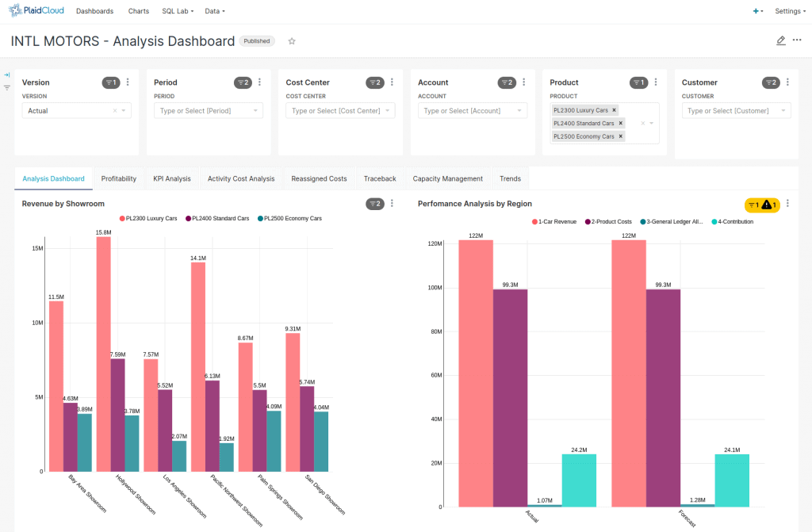Image resolution: width=812 pixels, height=532 pixels.
Task: Edit the dashboard with the pencil icon
Action: 781,40
